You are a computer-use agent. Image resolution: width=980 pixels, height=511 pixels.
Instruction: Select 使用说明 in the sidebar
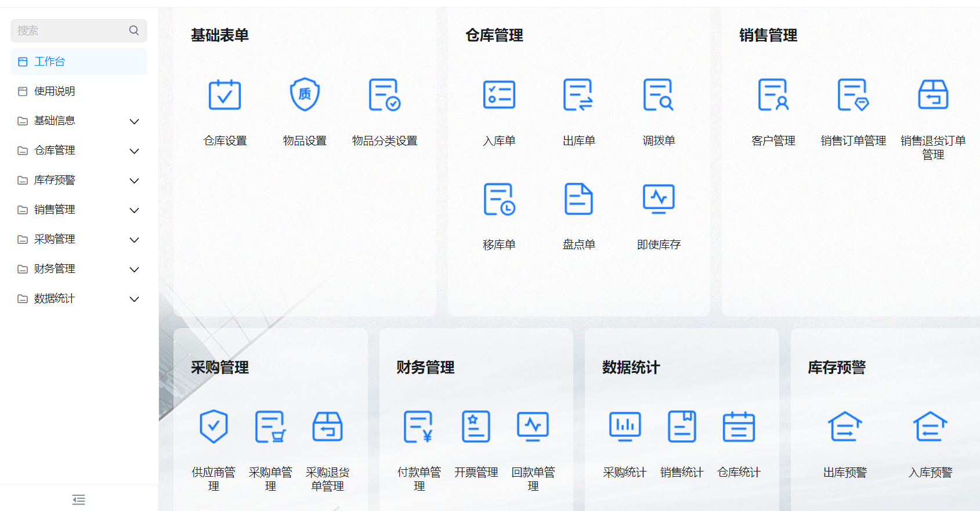coord(79,91)
